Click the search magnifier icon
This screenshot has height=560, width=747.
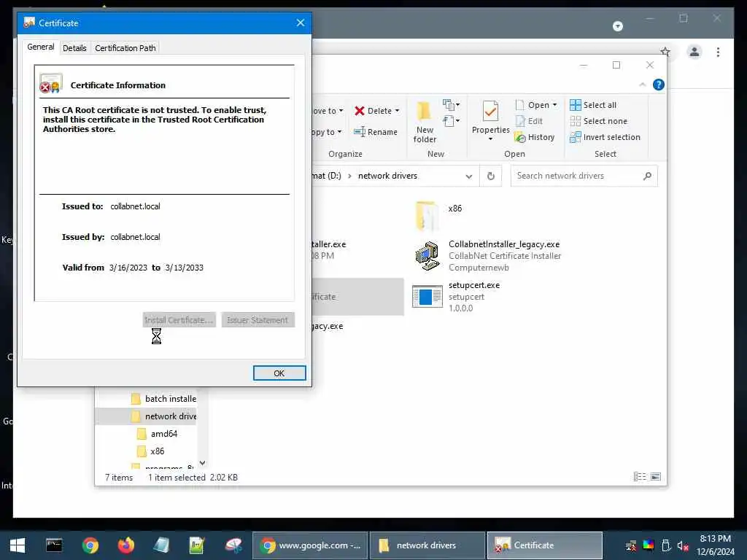[648, 176]
